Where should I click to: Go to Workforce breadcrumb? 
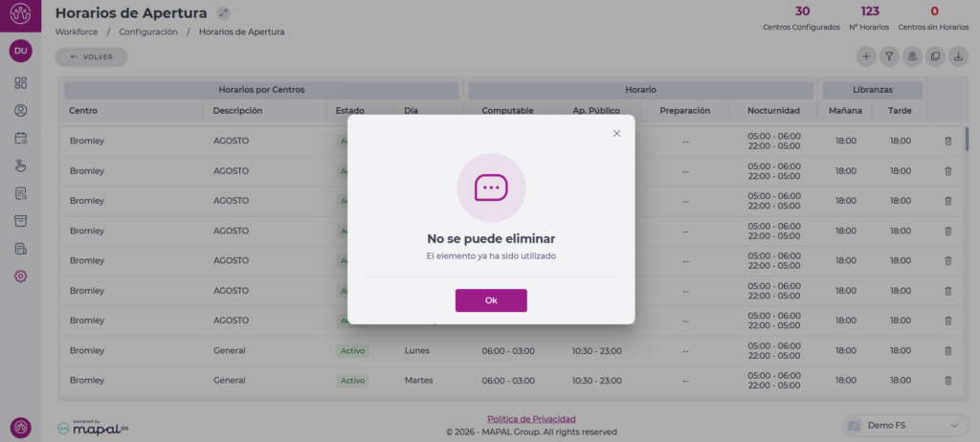76,32
